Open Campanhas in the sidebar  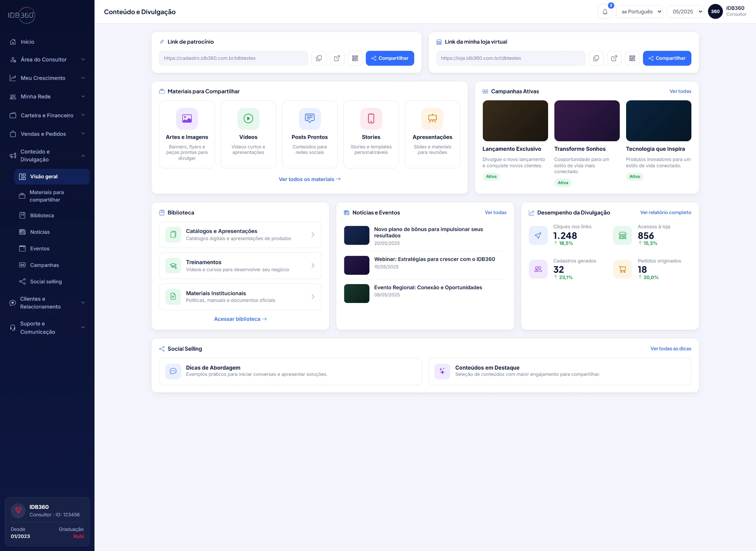click(x=52, y=265)
